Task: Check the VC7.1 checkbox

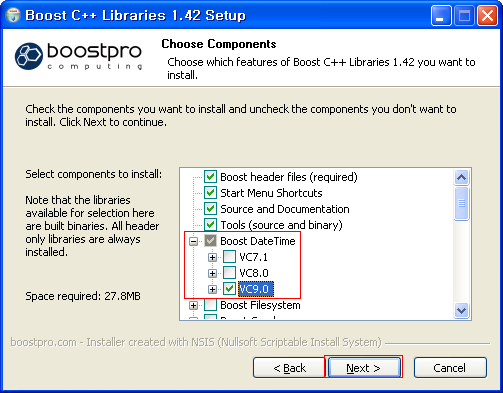Action: click(229, 257)
